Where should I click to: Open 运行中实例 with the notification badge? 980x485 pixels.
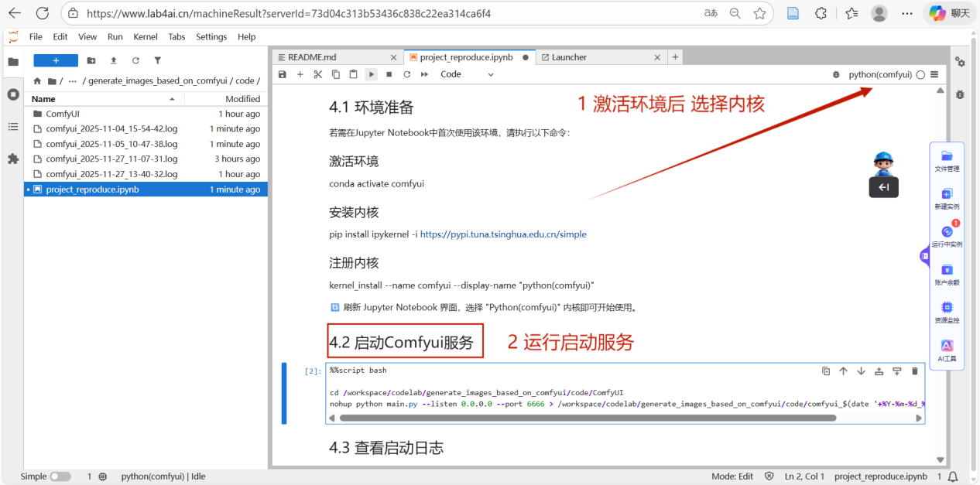tap(947, 237)
